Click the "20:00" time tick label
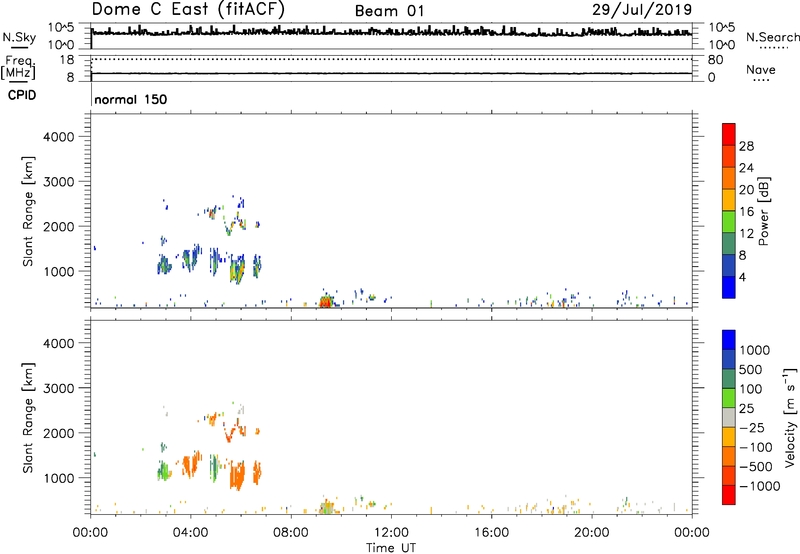Viewport: 800px width, 554px height. tap(591, 533)
